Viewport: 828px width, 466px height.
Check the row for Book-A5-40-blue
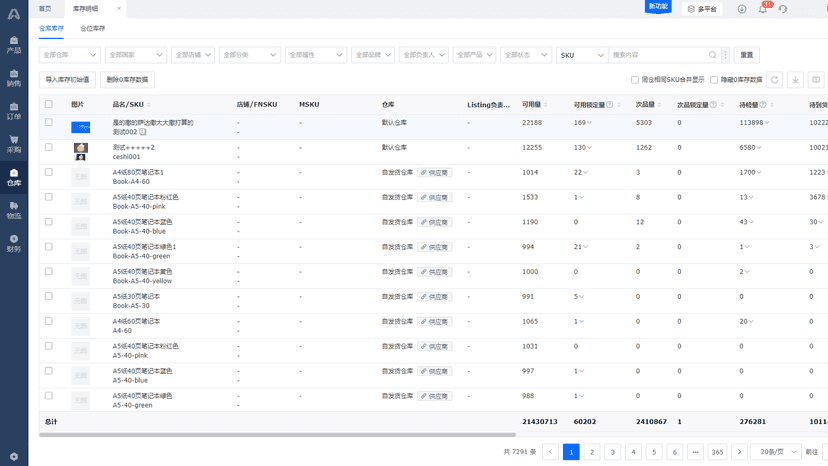49,221
